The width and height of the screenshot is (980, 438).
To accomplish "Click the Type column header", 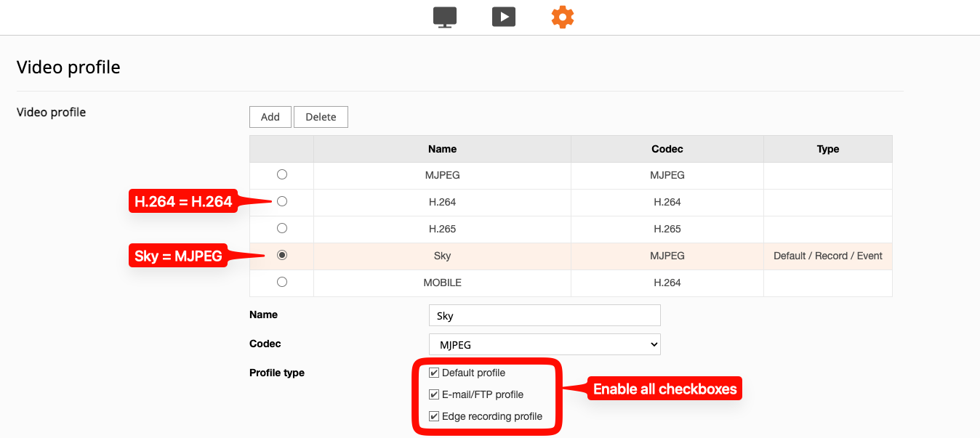I will pyautogui.click(x=827, y=149).
